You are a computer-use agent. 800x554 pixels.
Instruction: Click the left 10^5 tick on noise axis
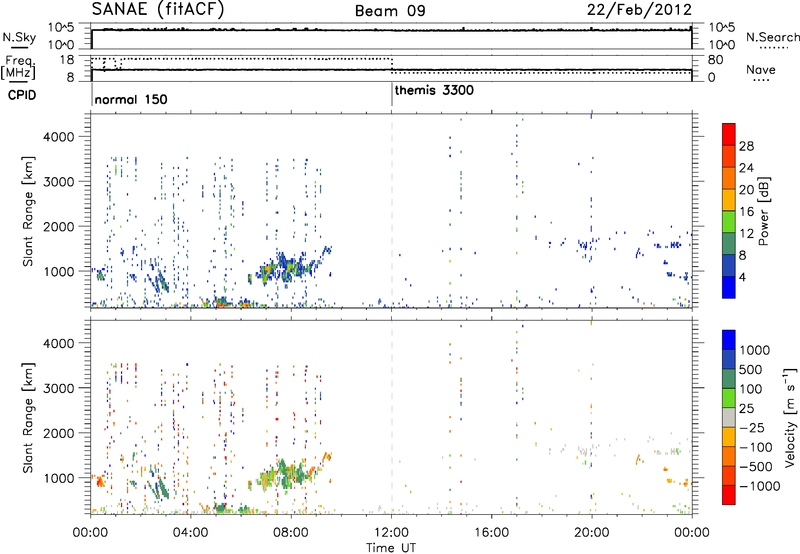coord(61,28)
